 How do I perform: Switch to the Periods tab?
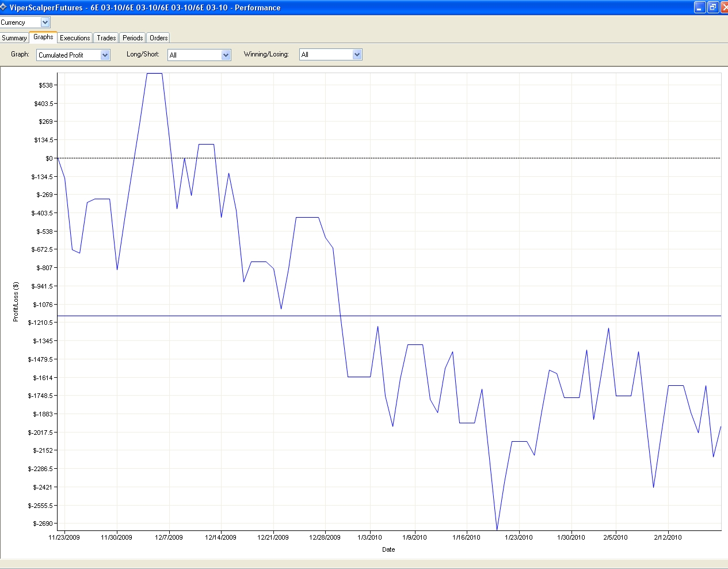coord(133,38)
